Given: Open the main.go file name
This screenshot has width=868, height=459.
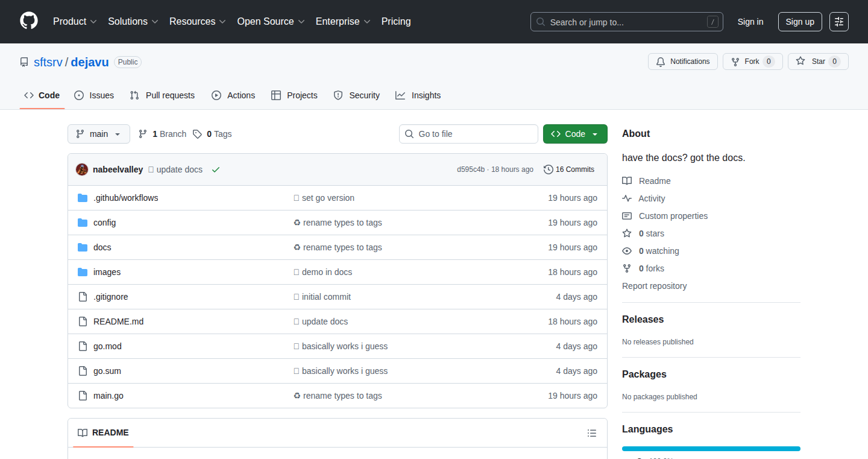Looking at the screenshot, I should tap(108, 396).
